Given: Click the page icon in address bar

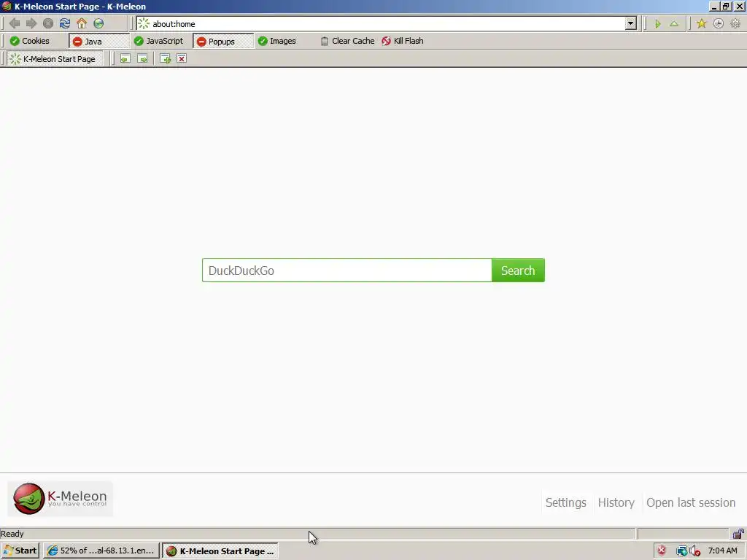Looking at the screenshot, I should (x=144, y=24).
